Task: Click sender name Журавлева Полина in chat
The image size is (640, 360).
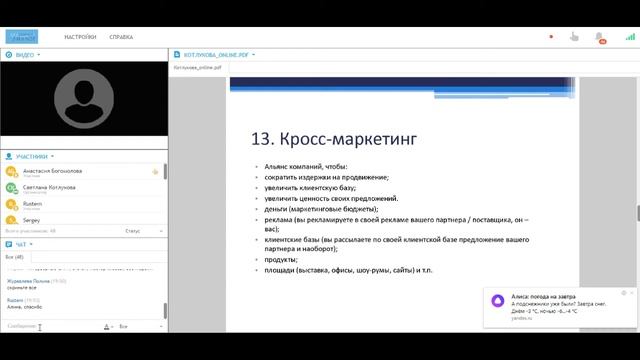Action: coord(28,281)
